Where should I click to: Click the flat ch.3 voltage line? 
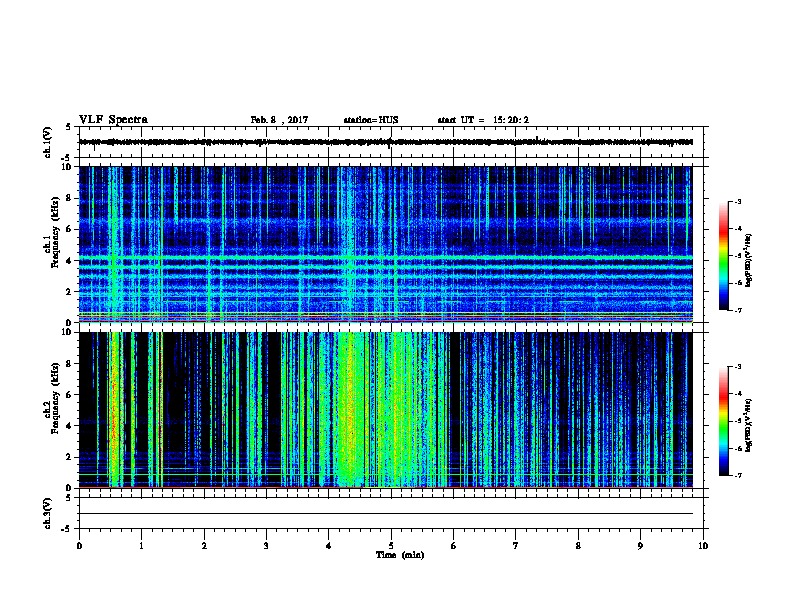coord(386,514)
